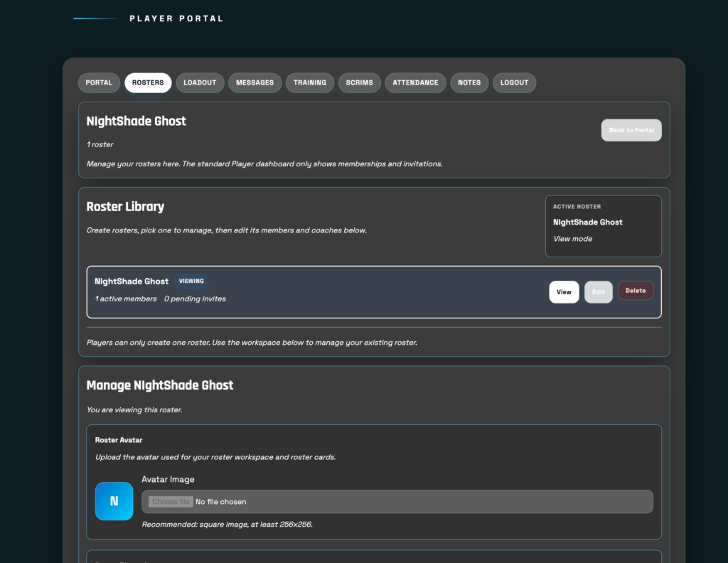Go to the Training tab

point(310,82)
